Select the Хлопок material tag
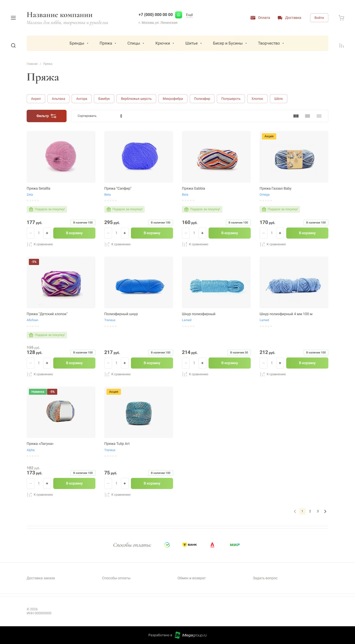This screenshot has width=355, height=644. click(x=257, y=99)
